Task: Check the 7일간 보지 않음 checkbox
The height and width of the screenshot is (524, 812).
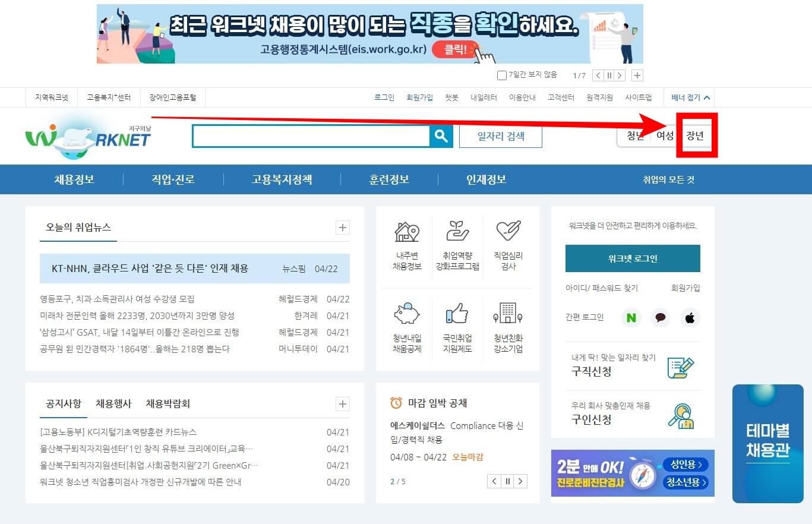Action: point(502,74)
